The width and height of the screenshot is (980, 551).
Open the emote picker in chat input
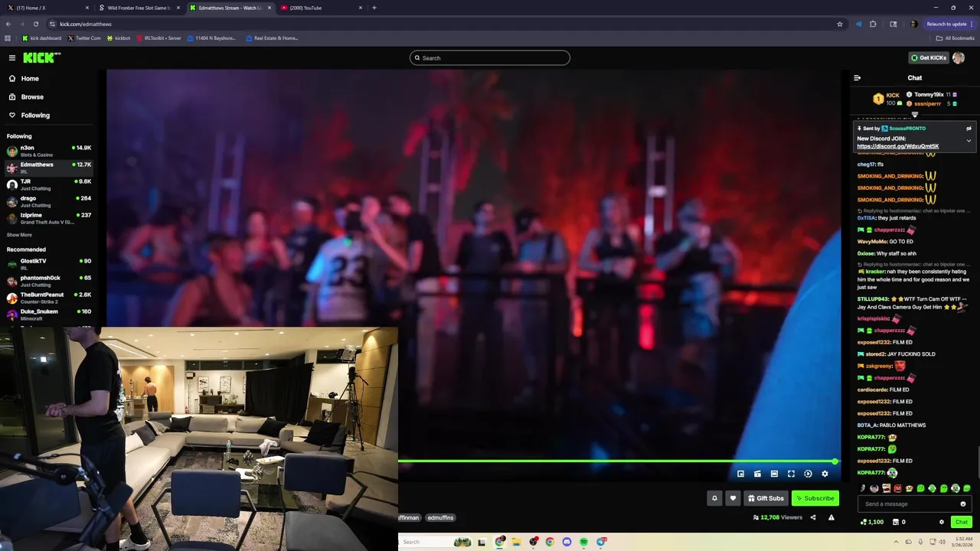coord(963,504)
